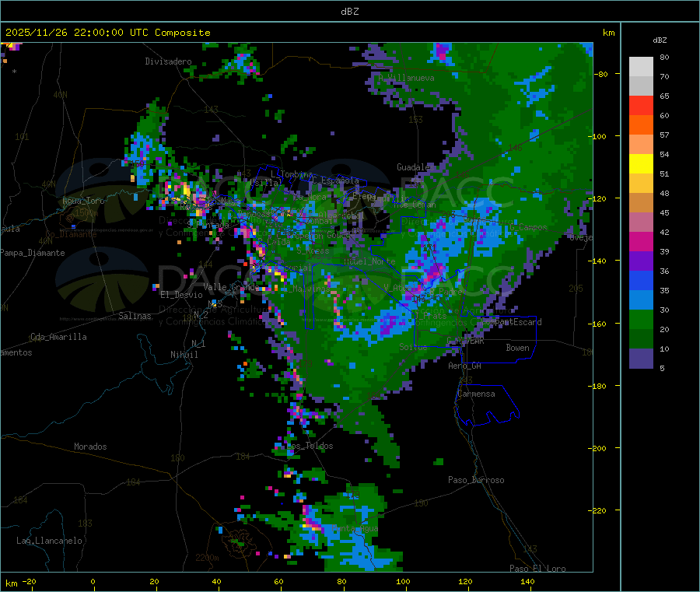Viewport: 700px width, 592px height.
Task: Click the Morados map label
Action: coord(90,447)
